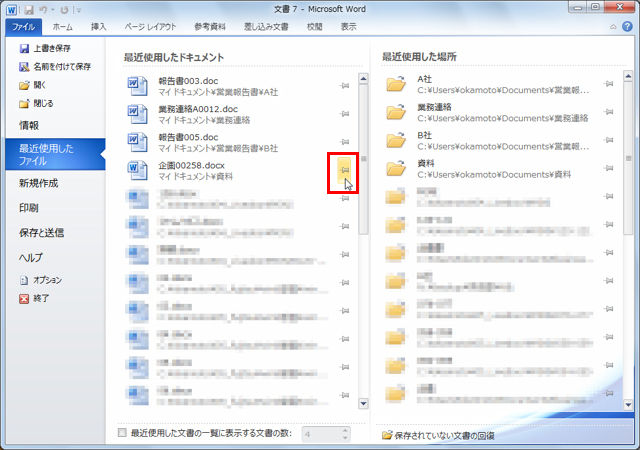Image resolution: width=640 pixels, height=450 pixels.
Task: Click scroll-down arrow of recent places list
Action: tap(628, 404)
